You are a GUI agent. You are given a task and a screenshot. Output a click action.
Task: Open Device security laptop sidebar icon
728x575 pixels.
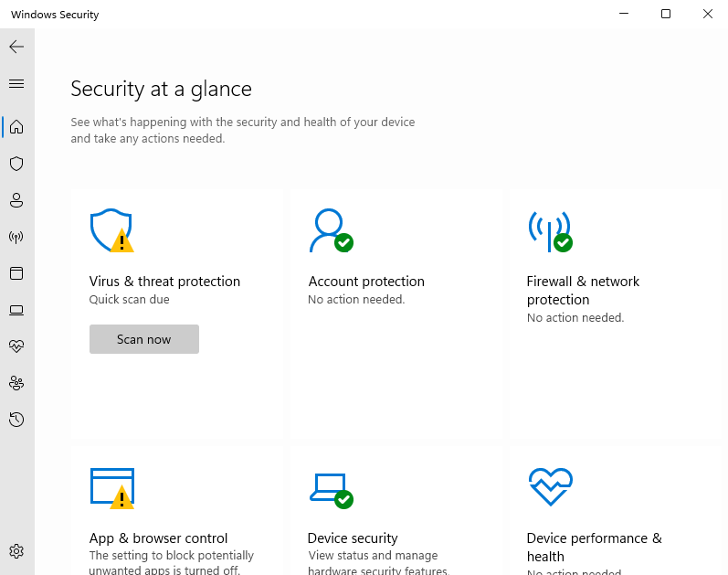16,310
